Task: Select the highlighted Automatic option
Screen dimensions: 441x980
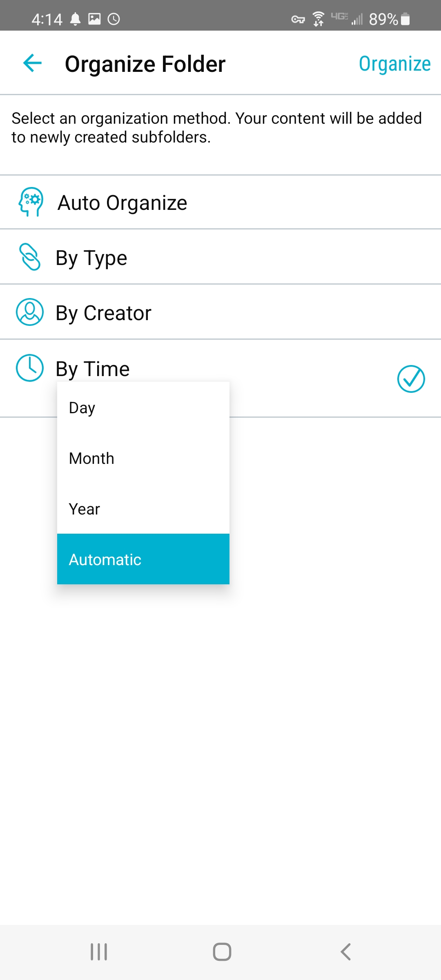Action: pyautogui.click(x=143, y=559)
